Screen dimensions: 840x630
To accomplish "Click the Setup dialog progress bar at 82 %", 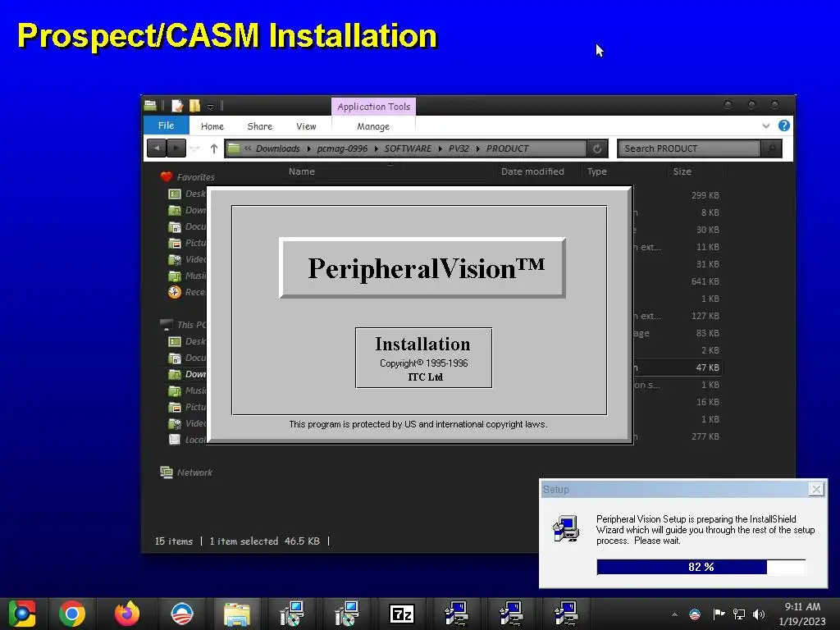I will click(x=701, y=567).
